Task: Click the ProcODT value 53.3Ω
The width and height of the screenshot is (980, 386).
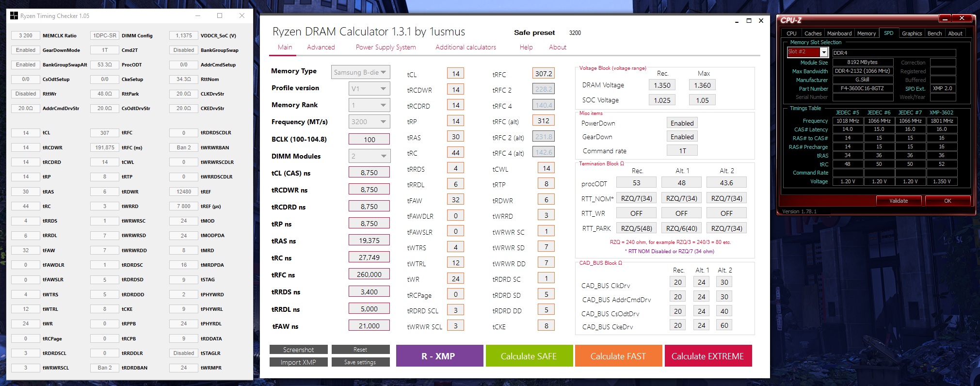Action: pyautogui.click(x=105, y=64)
